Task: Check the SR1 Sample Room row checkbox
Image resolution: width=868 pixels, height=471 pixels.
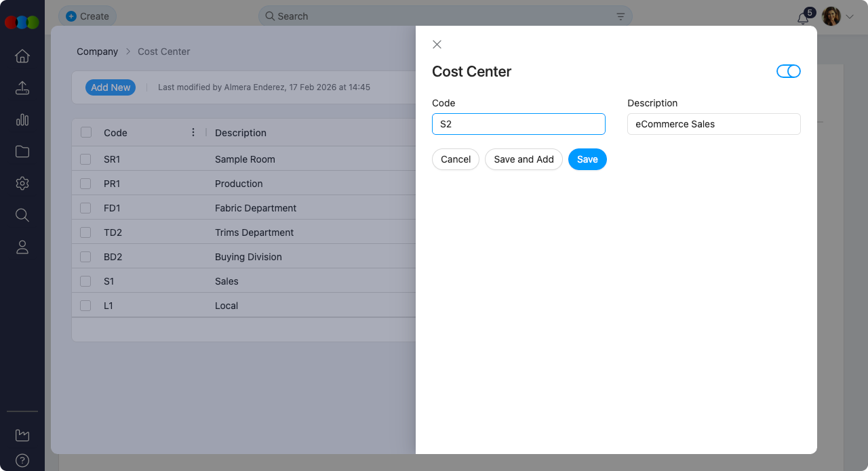Action: (85, 159)
